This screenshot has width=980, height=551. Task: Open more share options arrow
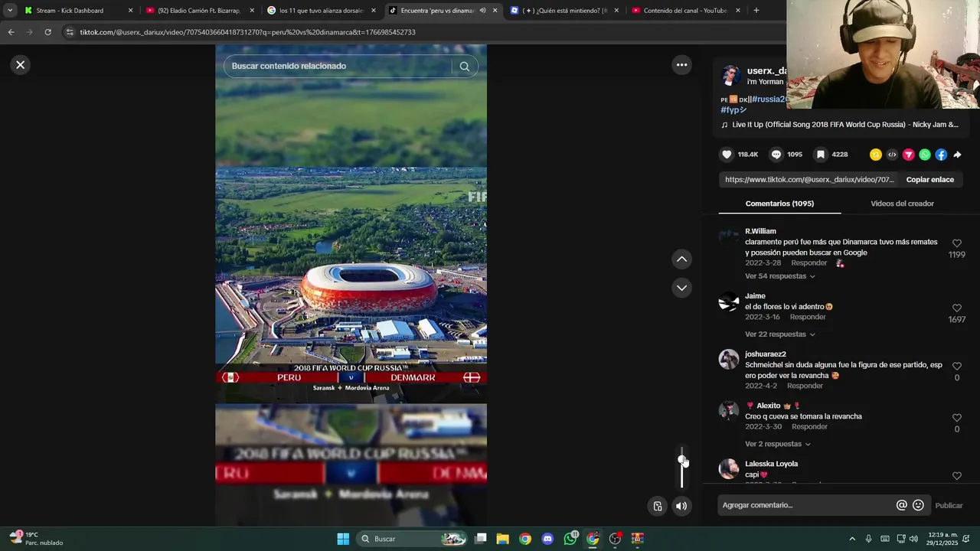pos(957,155)
